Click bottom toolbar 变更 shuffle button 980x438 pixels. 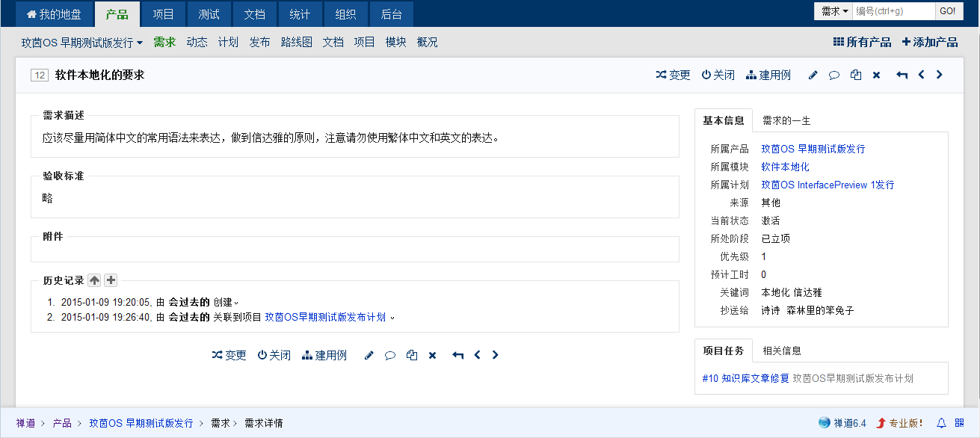click(x=229, y=356)
